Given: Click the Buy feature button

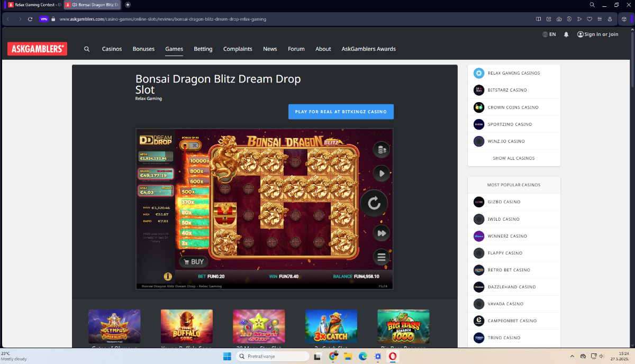Looking at the screenshot, I should point(193,261).
